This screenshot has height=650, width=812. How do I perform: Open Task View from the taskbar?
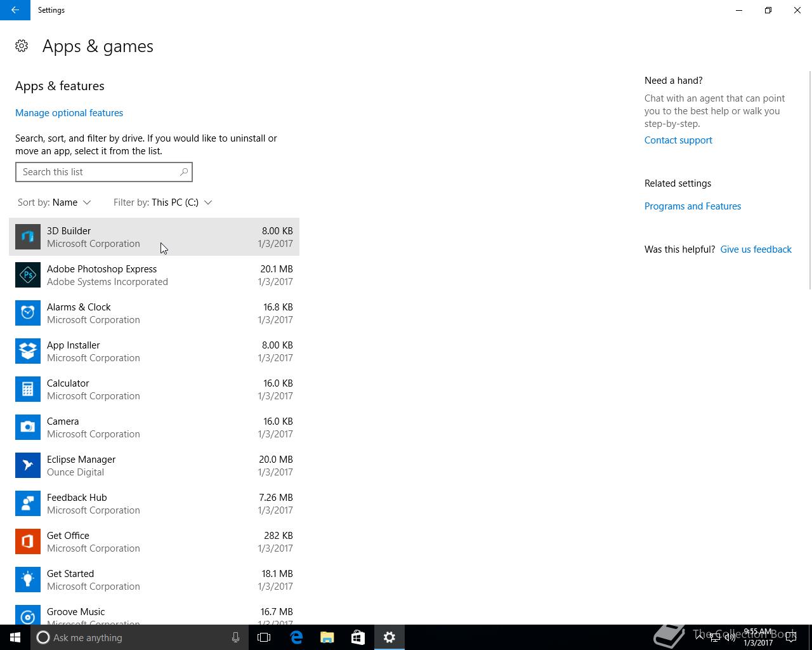[x=264, y=637]
